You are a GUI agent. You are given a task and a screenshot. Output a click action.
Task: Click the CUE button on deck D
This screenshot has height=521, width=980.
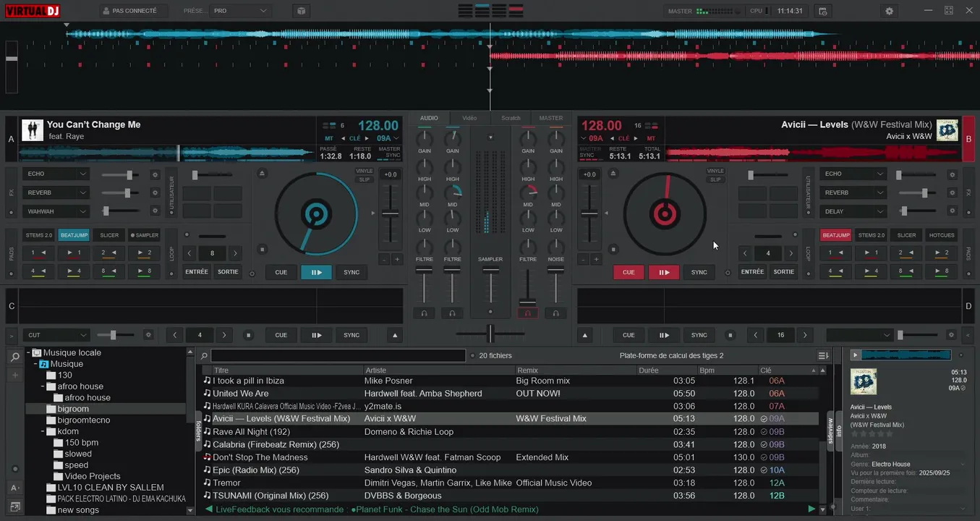(629, 335)
